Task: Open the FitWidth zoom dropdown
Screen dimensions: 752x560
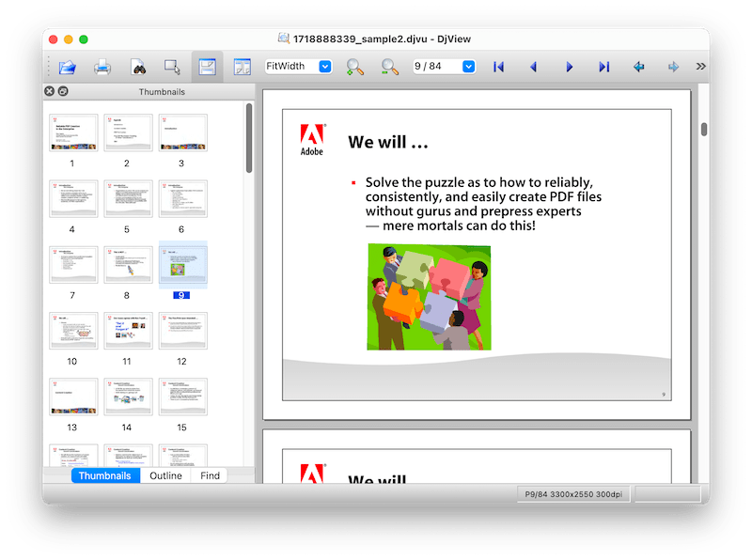Action: 325,67
